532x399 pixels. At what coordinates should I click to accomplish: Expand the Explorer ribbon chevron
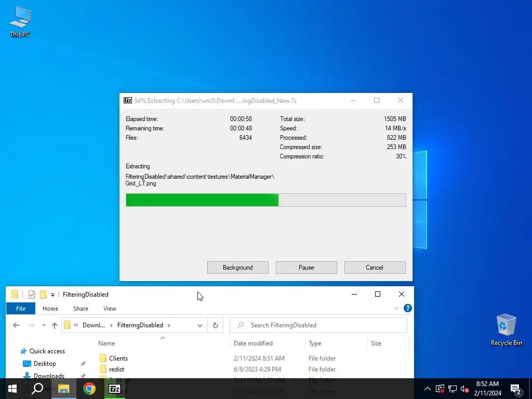click(396, 308)
